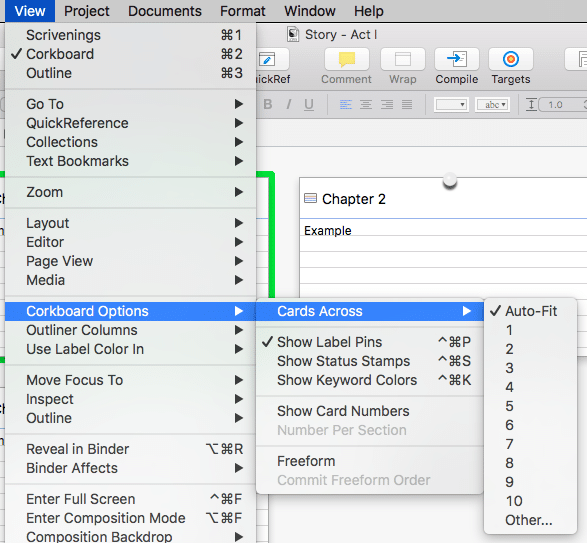Open the Editor submenu

point(130,242)
